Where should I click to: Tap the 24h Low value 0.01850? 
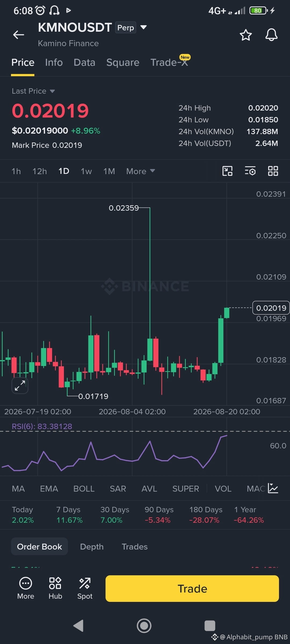click(x=263, y=120)
